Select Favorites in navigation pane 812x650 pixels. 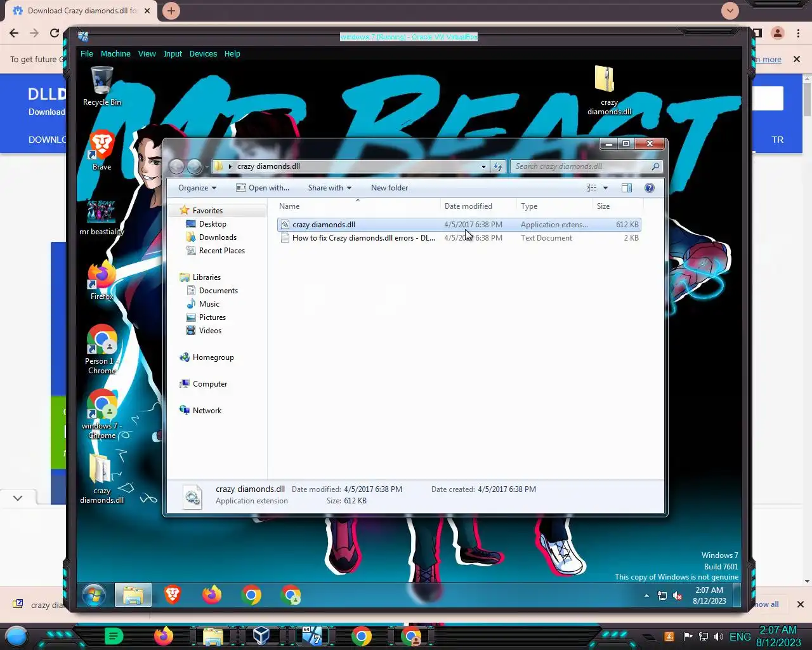pos(207,211)
